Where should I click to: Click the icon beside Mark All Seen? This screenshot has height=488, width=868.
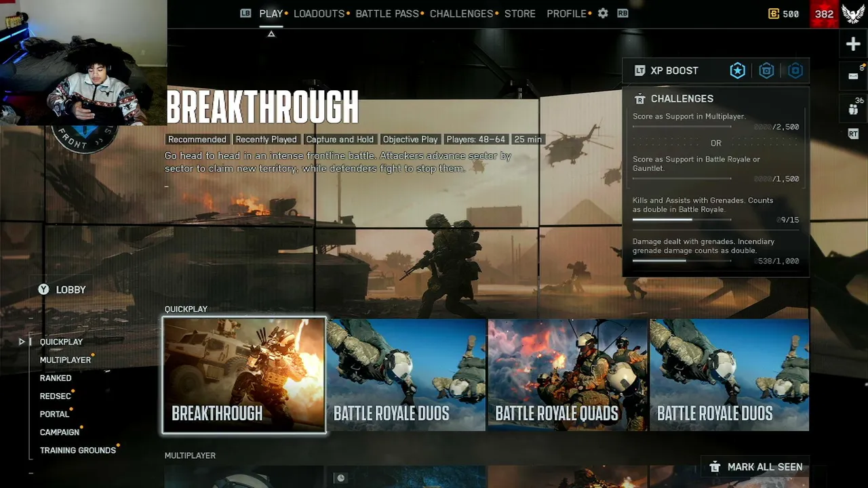tap(715, 467)
